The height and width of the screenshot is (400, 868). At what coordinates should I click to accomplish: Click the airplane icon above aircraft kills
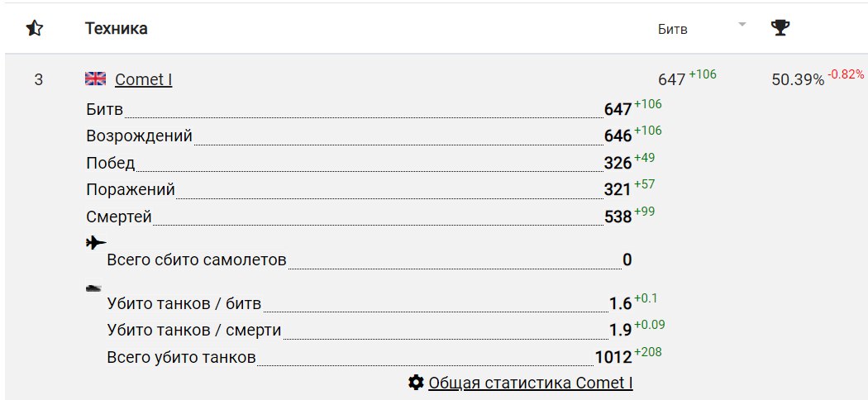96,242
